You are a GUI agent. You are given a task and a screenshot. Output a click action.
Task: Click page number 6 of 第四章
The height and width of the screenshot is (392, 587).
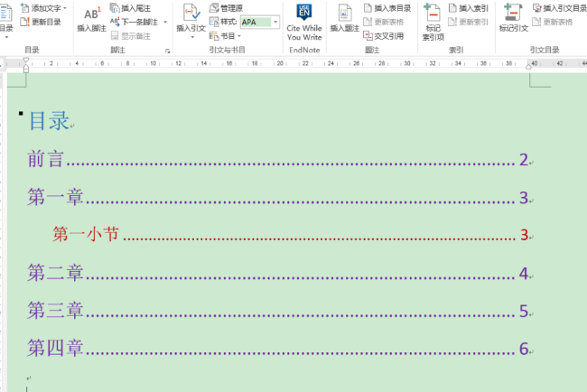pos(524,349)
